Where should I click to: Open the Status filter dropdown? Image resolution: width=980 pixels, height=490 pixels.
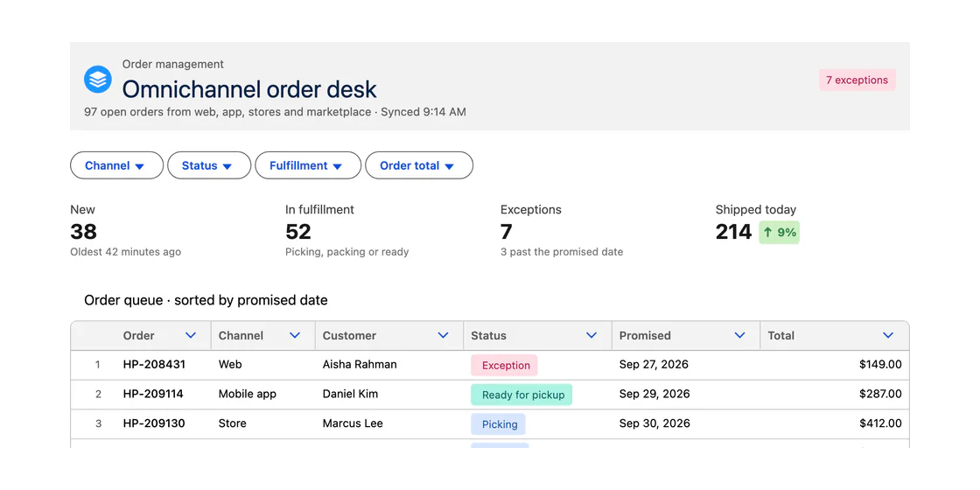point(209,165)
